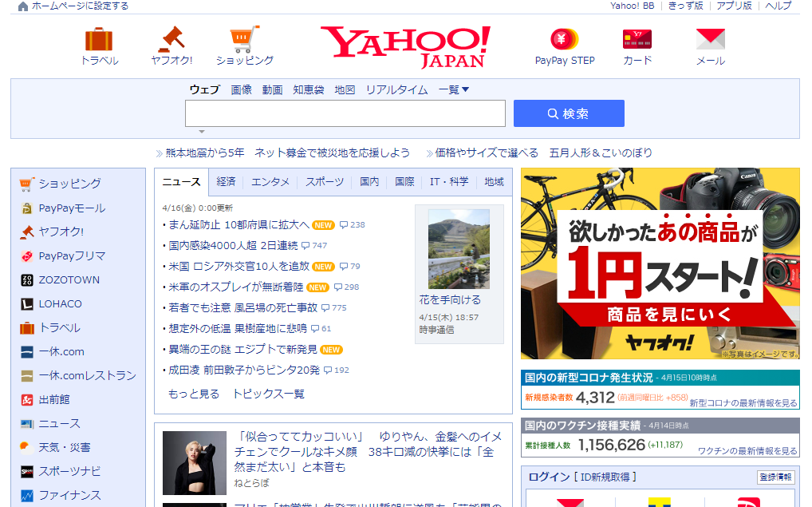
Task: Click the ヤフオク 1円スタート banner ad
Action: point(660,263)
